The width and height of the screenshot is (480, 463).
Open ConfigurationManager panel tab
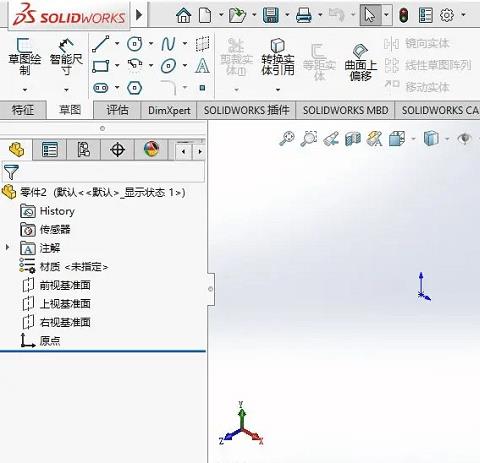(x=84, y=150)
